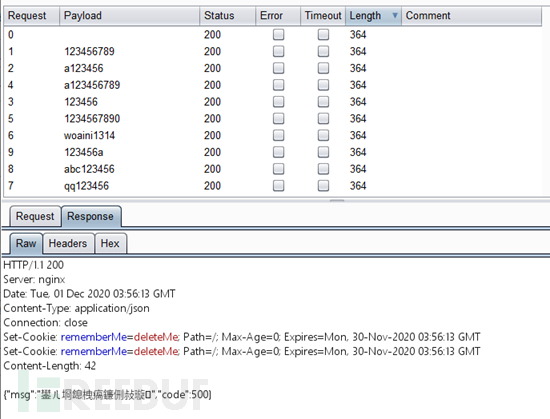Select the row with payload a123456789
This screenshot has width=550, height=419.
[273, 85]
